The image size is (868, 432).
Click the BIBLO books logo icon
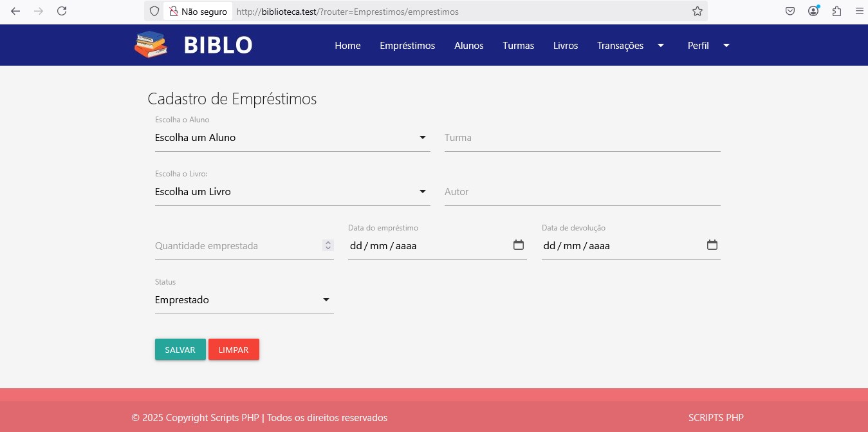click(151, 45)
